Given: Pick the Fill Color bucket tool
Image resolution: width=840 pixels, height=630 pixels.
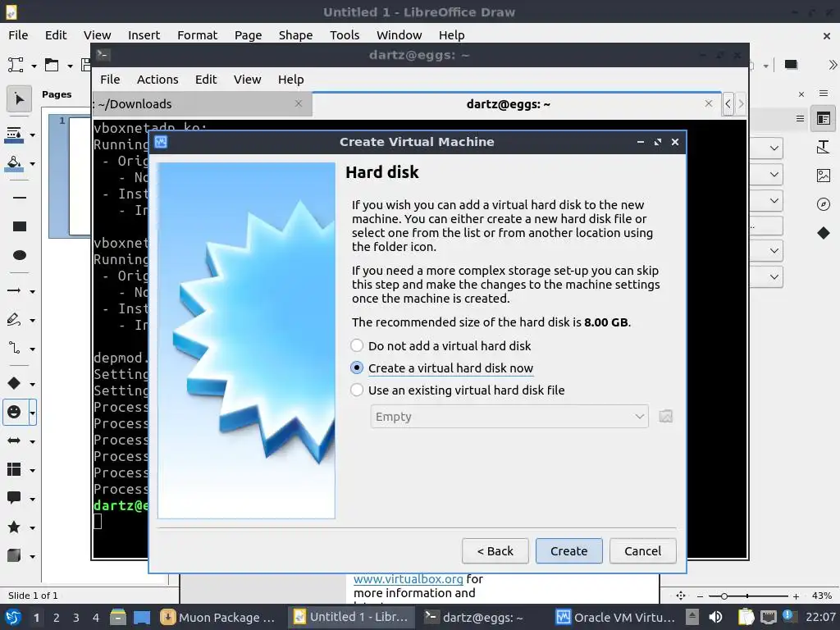Looking at the screenshot, I should click(15, 163).
